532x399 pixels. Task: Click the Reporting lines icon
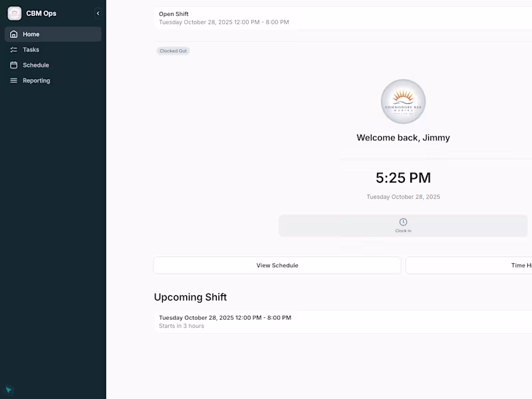[14, 80]
